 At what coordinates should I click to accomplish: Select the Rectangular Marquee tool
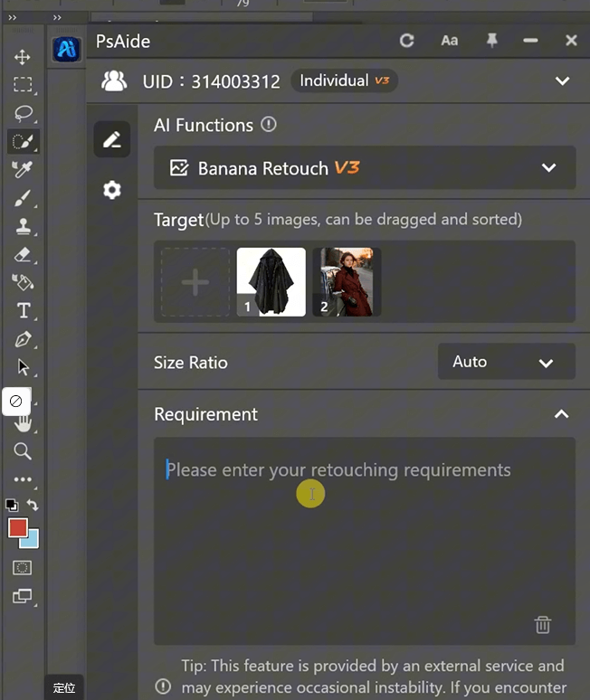point(23,84)
